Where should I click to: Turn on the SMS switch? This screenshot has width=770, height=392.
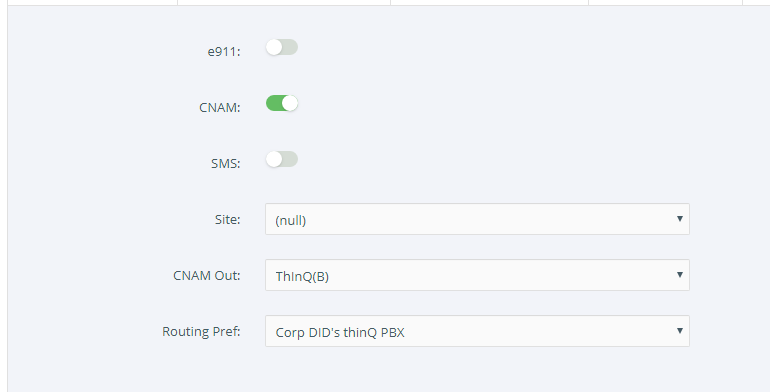(282, 159)
